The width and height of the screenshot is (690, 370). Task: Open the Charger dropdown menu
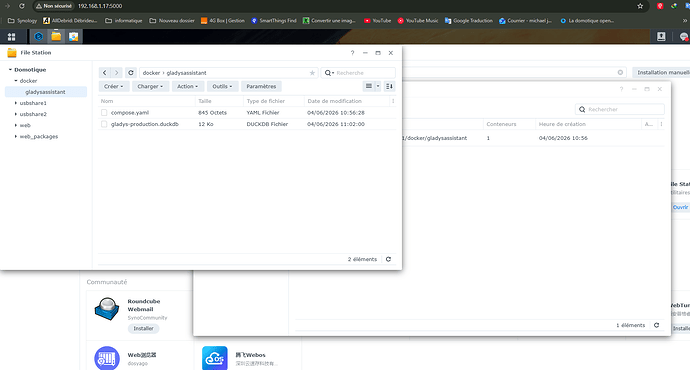point(150,86)
